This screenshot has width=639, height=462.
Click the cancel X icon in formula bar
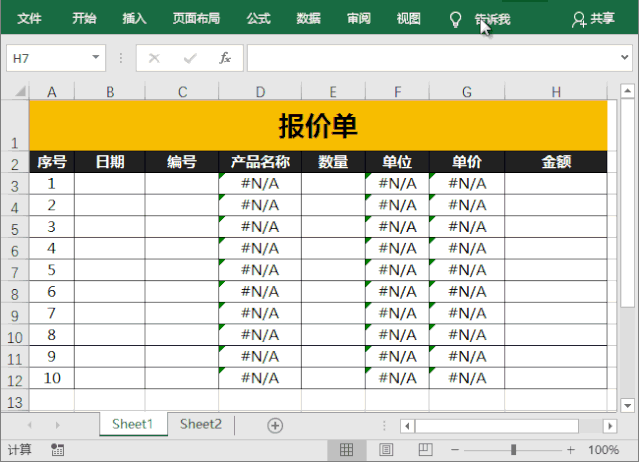pos(154,58)
